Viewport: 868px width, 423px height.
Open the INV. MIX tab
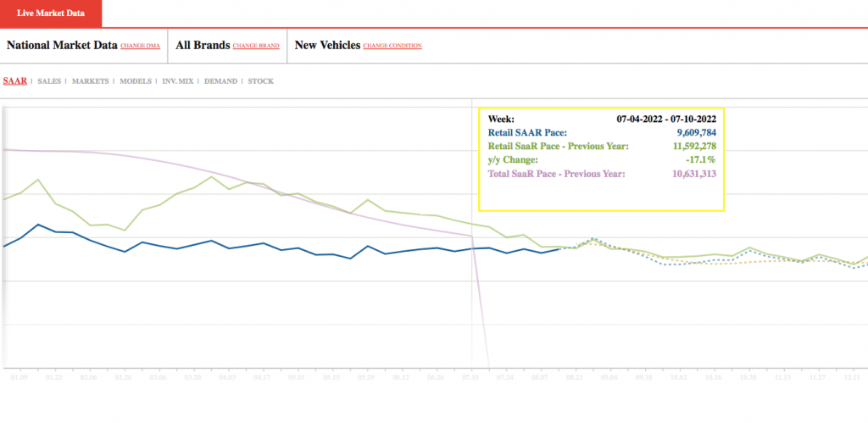(178, 81)
